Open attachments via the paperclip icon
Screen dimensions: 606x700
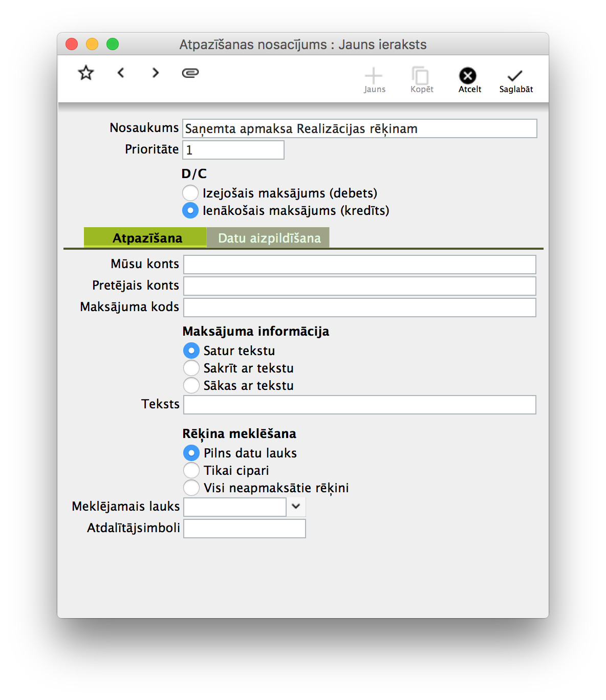[190, 73]
